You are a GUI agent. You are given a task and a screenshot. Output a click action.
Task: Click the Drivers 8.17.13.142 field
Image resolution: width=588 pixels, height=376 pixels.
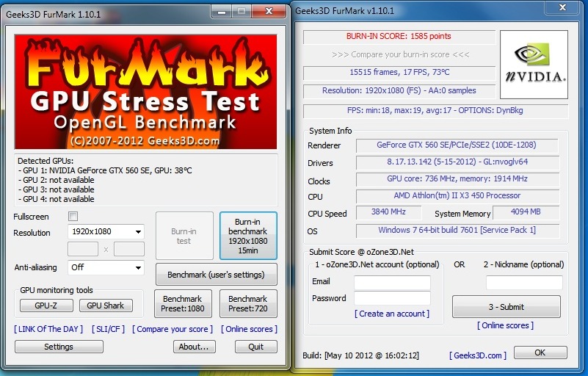pyautogui.click(x=457, y=162)
